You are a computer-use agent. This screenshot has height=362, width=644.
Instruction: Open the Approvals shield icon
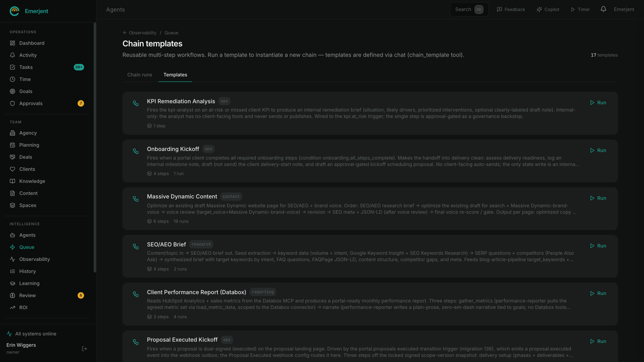click(12, 103)
